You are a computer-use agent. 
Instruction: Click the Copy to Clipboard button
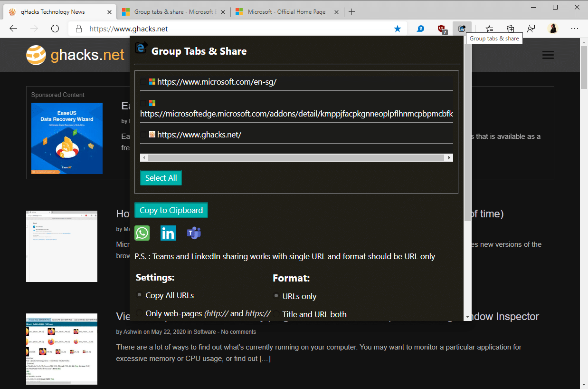(171, 210)
